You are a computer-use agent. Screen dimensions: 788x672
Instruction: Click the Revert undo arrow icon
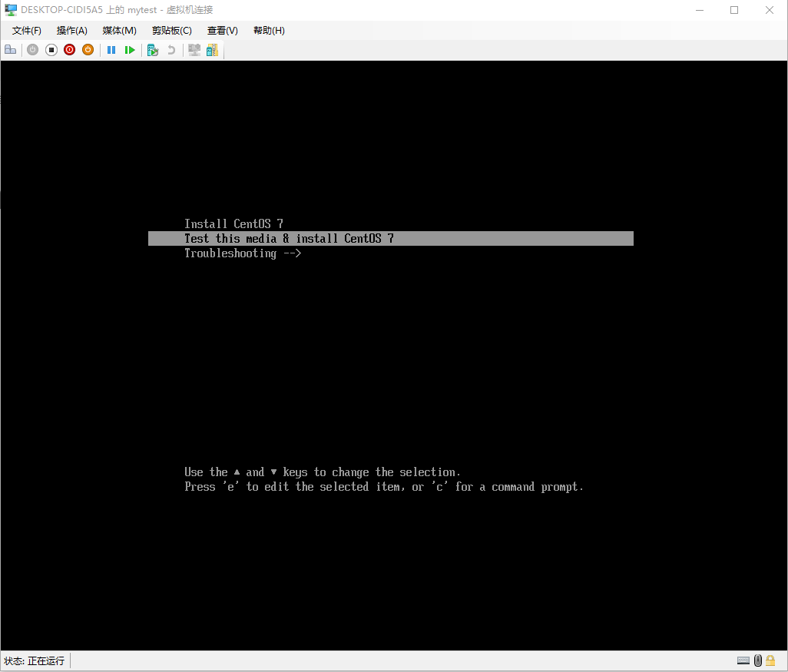(x=171, y=50)
